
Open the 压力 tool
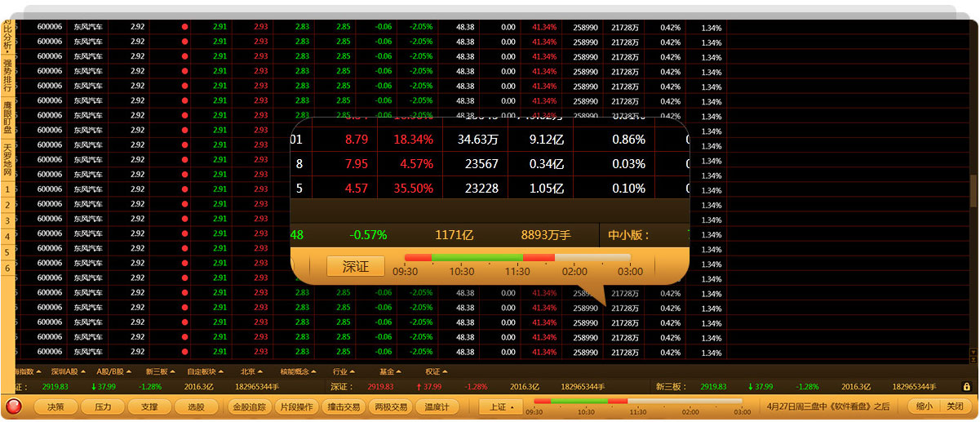[103, 406]
